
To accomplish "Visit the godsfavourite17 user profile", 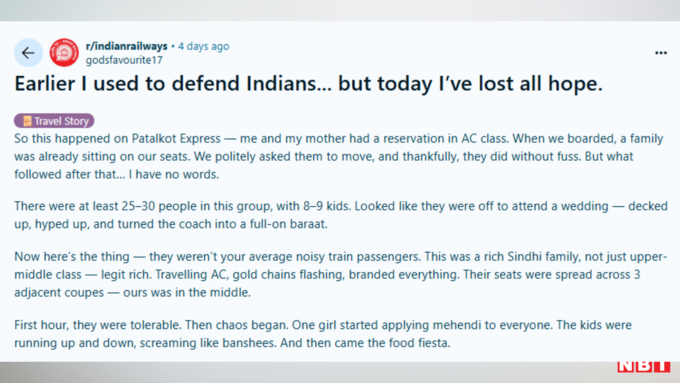I will 124,60.
